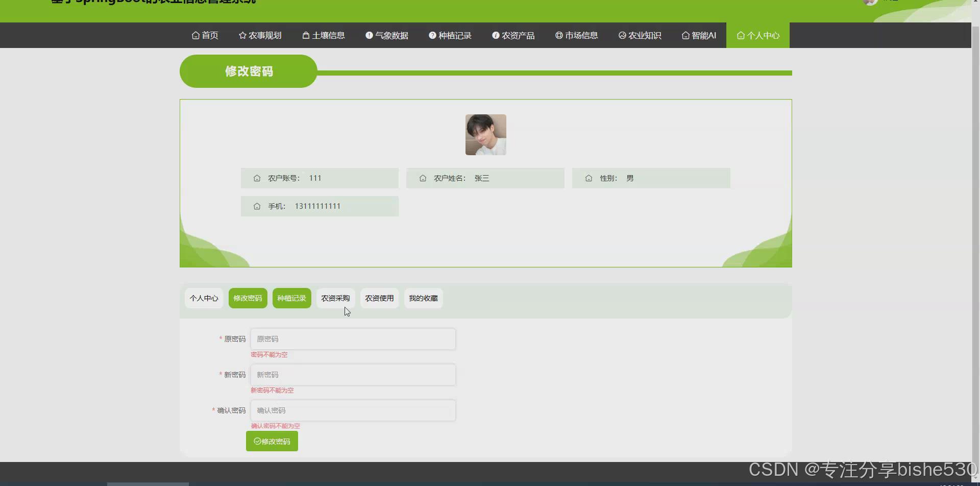Viewport: 980px width, 486px height.
Task: Focus the 新密码 input field
Action: pyautogui.click(x=353, y=375)
